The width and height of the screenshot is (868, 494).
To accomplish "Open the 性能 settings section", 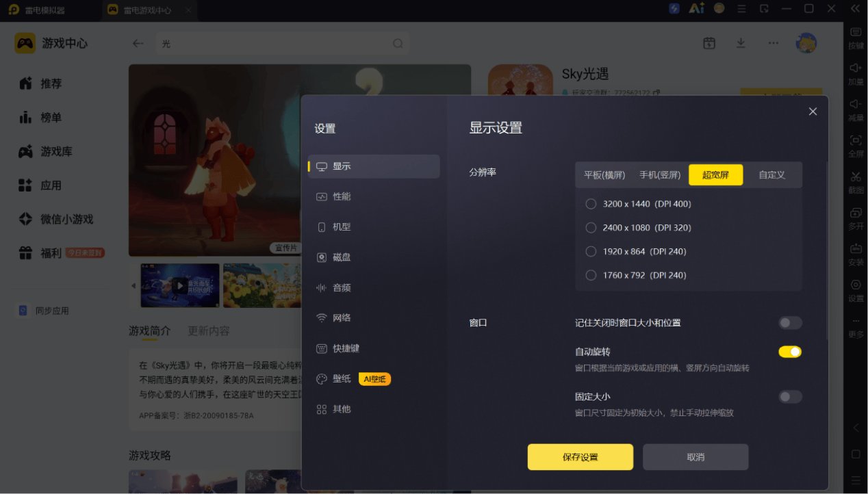I will pyautogui.click(x=374, y=196).
